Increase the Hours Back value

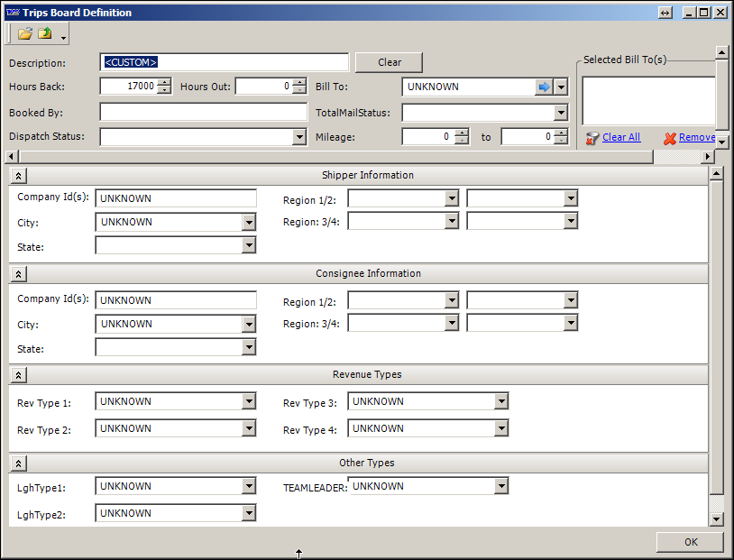[x=163, y=83]
